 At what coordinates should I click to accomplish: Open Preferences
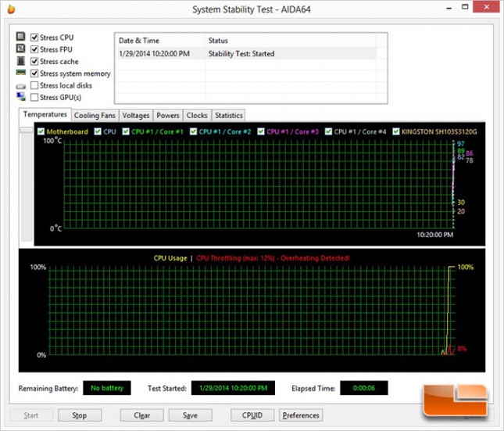[x=301, y=415]
